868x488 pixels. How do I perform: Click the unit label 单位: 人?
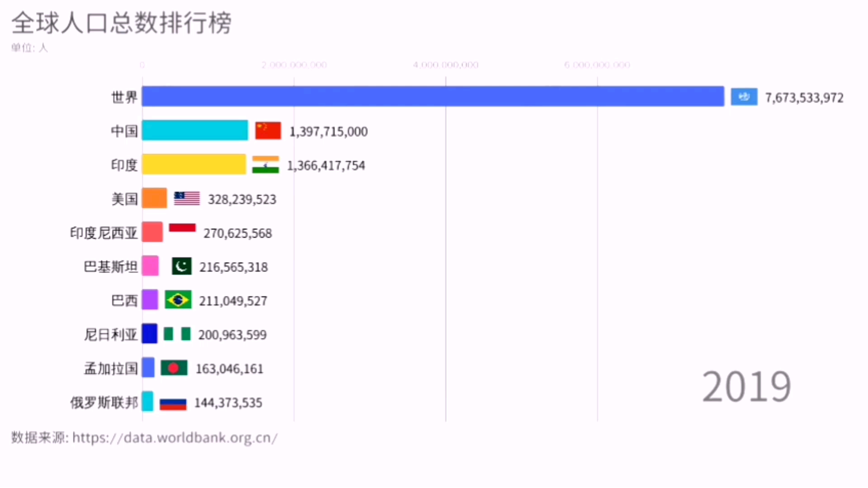[29, 47]
